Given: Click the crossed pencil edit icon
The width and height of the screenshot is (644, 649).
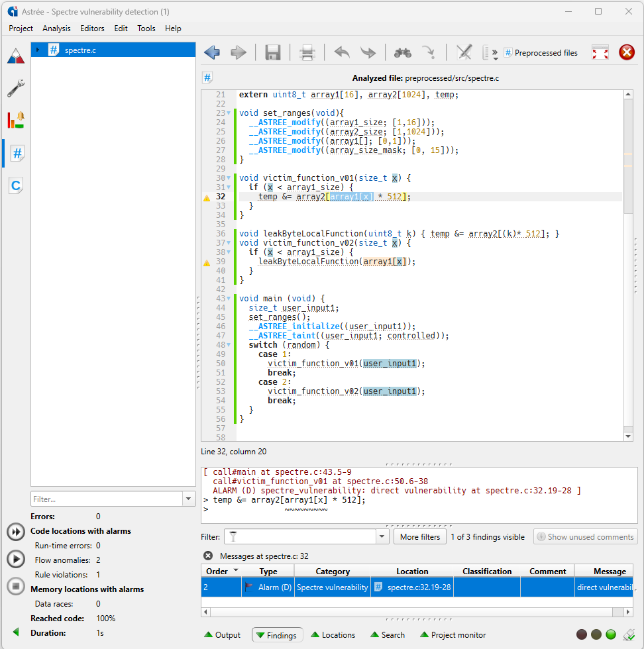Looking at the screenshot, I should point(464,52).
